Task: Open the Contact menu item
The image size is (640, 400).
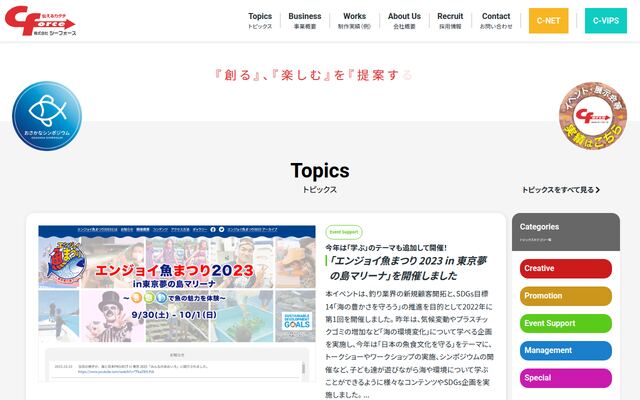Action: (x=496, y=20)
